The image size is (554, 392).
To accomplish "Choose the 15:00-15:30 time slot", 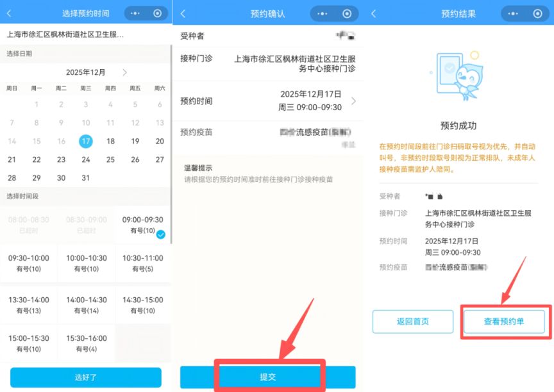I will coord(29,343).
